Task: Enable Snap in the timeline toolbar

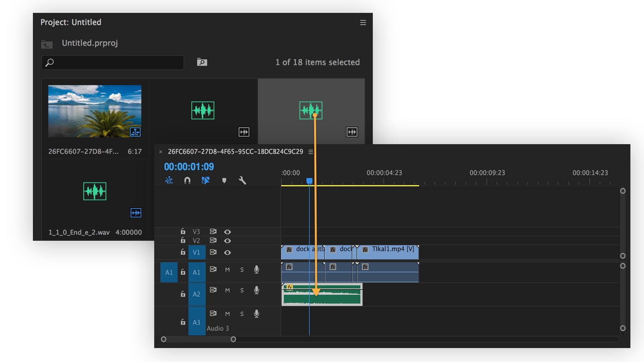Action: (x=187, y=181)
